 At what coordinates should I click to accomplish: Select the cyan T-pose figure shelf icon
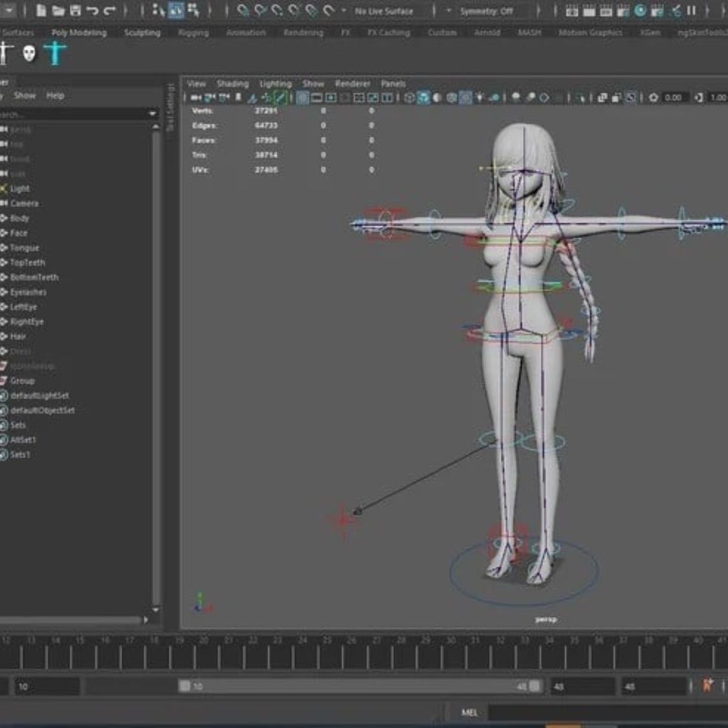(x=55, y=52)
